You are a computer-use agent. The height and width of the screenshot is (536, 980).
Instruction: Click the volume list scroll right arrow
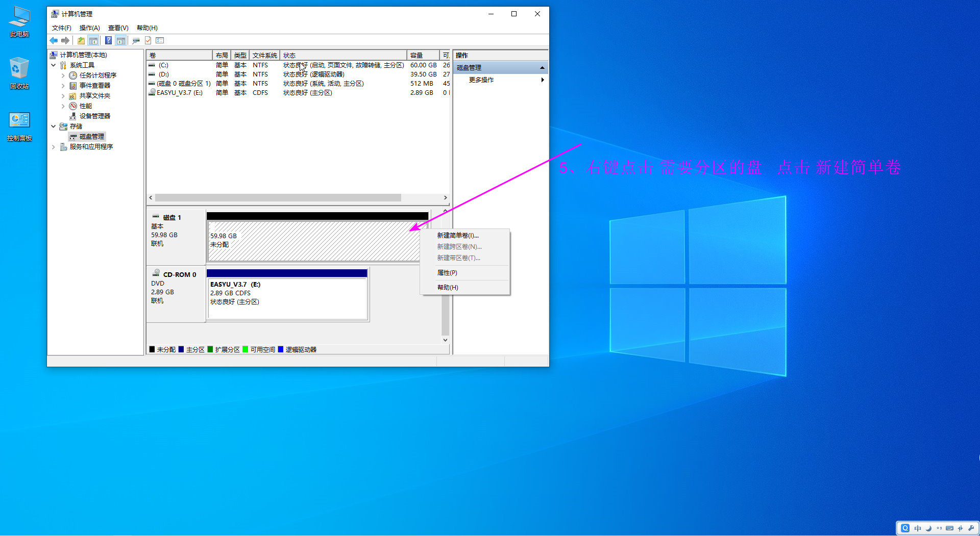click(446, 198)
